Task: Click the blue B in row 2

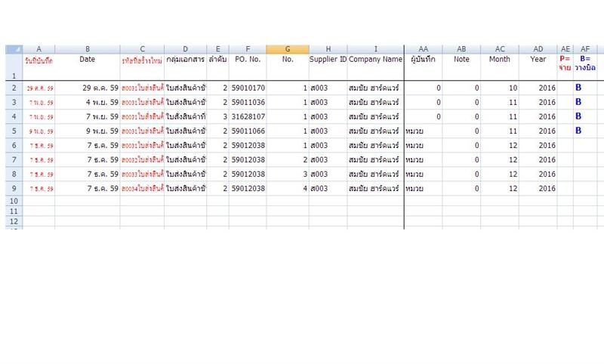Action: click(578, 88)
